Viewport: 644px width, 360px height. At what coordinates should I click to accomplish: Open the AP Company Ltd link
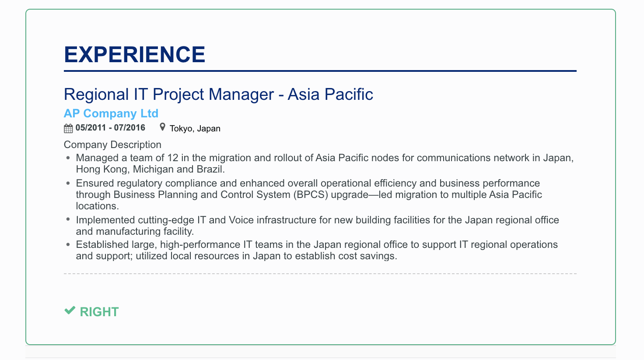(111, 113)
